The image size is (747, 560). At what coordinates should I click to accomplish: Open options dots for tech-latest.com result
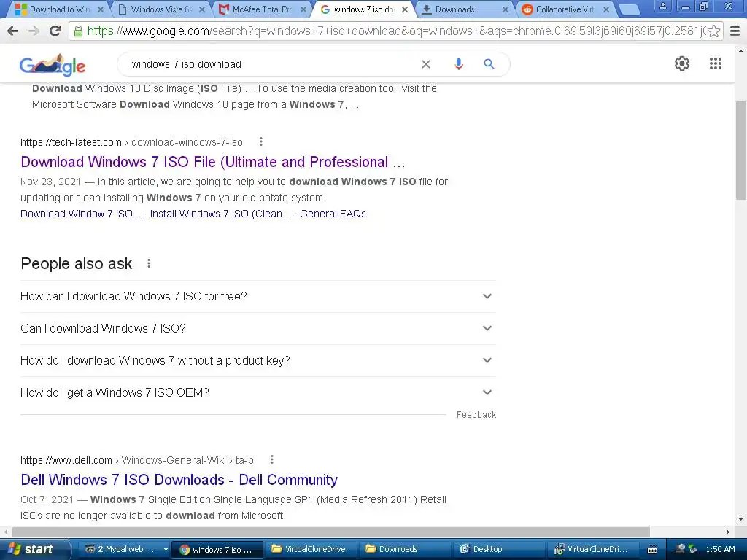click(260, 141)
